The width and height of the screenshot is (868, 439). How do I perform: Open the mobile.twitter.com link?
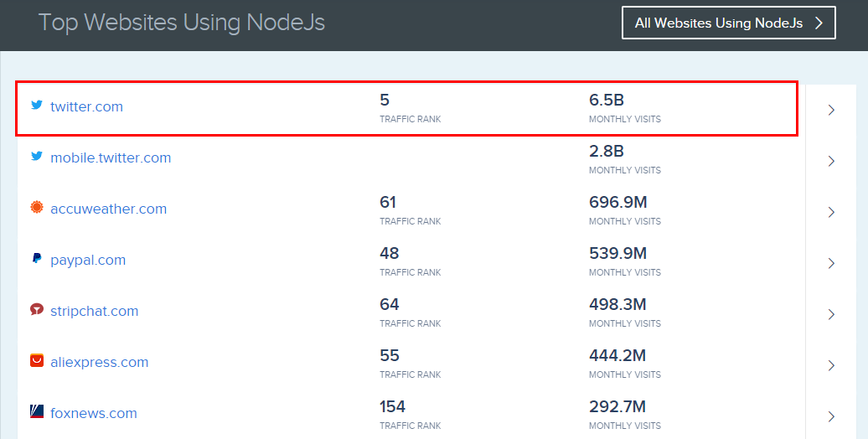click(x=111, y=158)
